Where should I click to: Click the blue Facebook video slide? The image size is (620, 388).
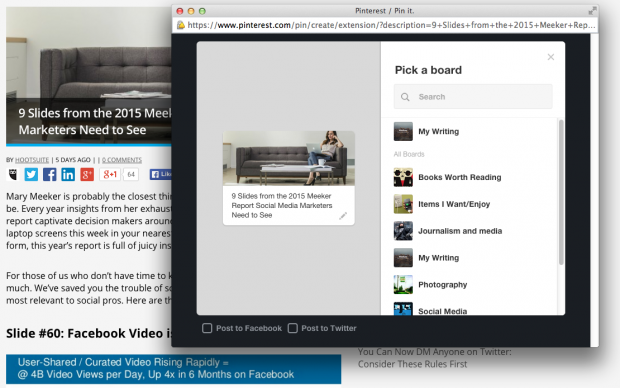(x=174, y=369)
